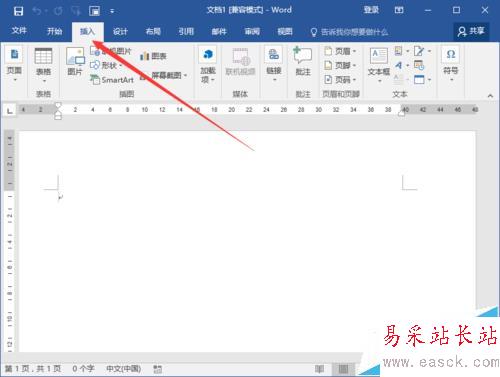Viewport: 500px width, 377px height.
Task: Switch to the 引用 (References) tab
Action: [186, 32]
